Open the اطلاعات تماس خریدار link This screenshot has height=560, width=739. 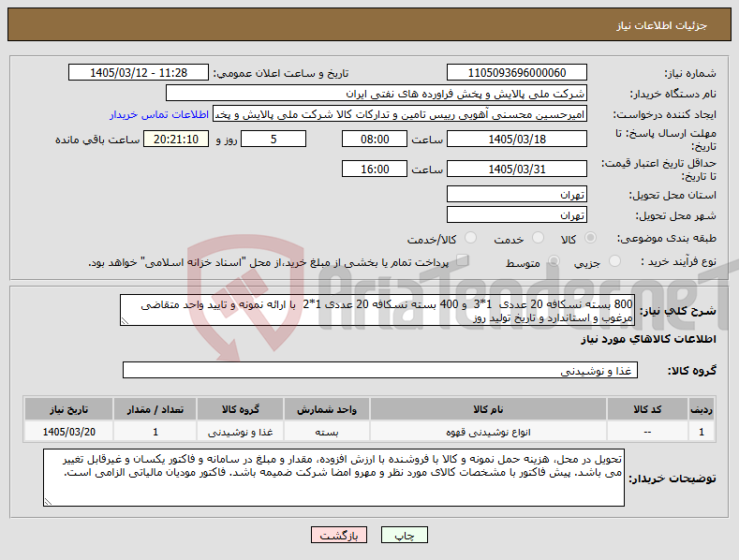(159, 114)
